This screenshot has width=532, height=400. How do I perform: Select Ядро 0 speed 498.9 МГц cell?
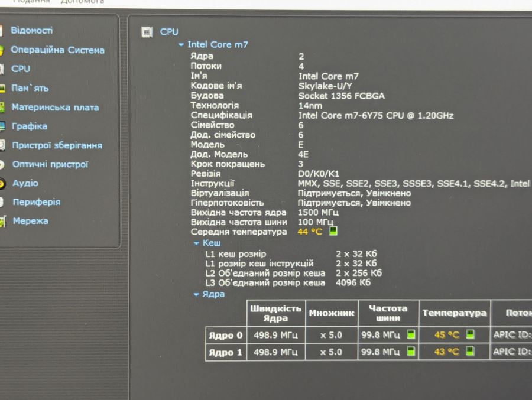point(275,335)
